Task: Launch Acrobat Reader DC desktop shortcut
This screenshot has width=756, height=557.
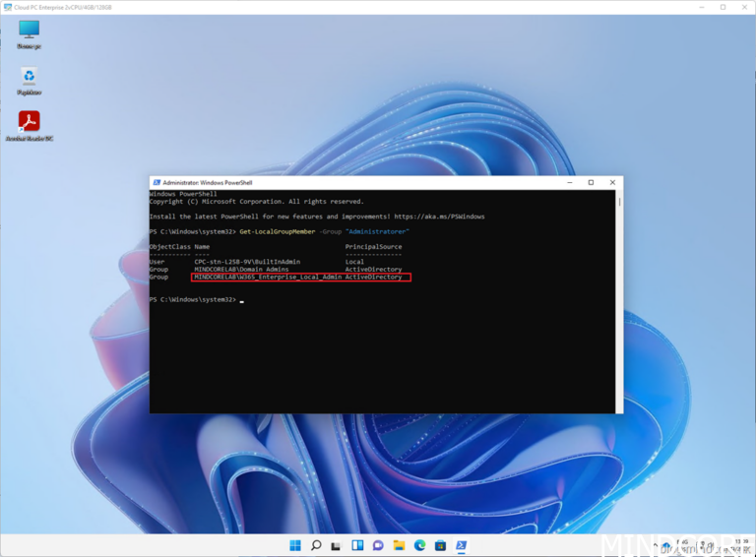Action: pos(29,123)
